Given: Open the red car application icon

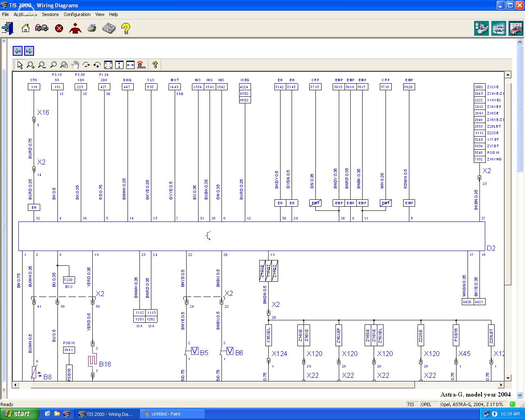Looking at the screenshot, I should point(516,28).
